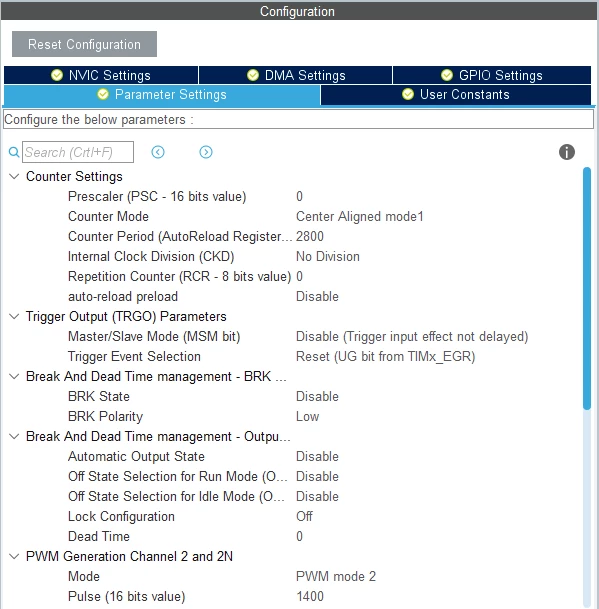Open Master/Slave Mode Disable value
This screenshot has height=609, width=599.
click(412, 336)
